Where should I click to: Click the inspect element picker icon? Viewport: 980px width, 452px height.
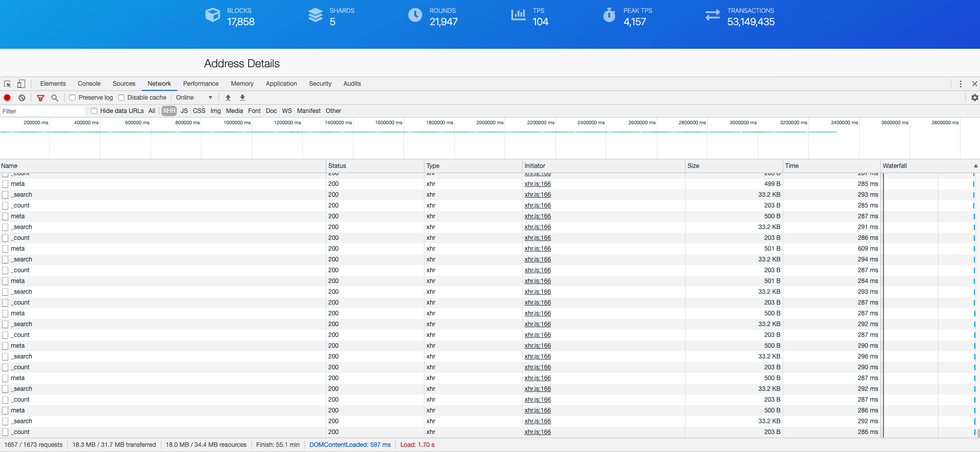(x=8, y=84)
